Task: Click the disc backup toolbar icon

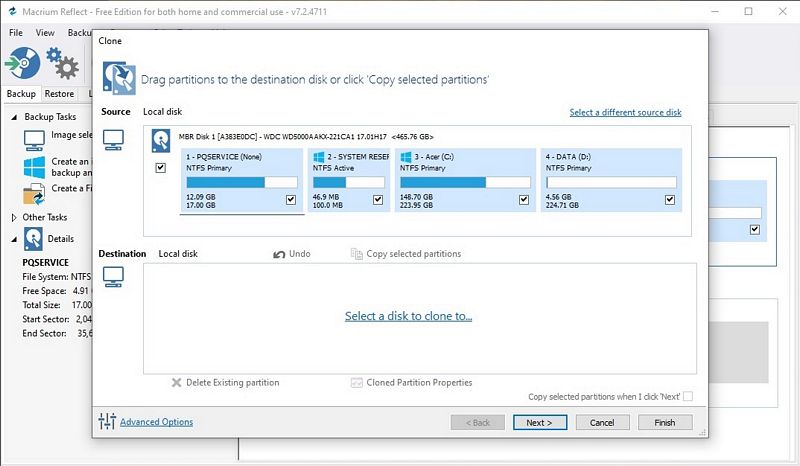Action: [22, 63]
